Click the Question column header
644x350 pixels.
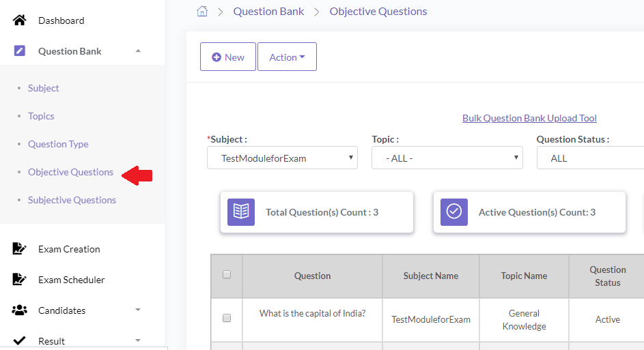tap(313, 276)
